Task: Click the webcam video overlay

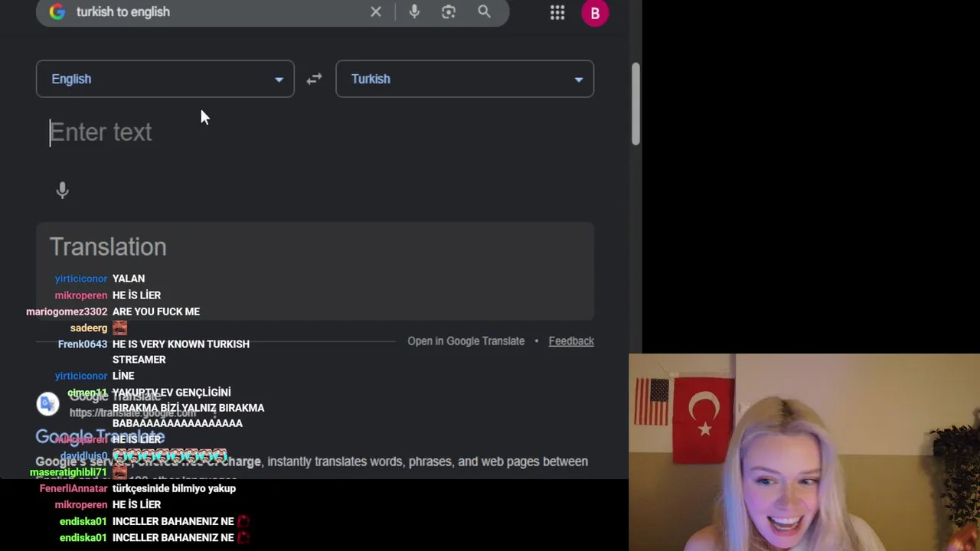Action: click(x=804, y=452)
